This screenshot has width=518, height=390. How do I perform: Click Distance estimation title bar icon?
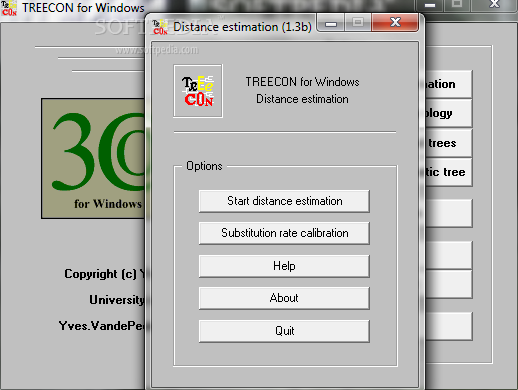coord(160,27)
